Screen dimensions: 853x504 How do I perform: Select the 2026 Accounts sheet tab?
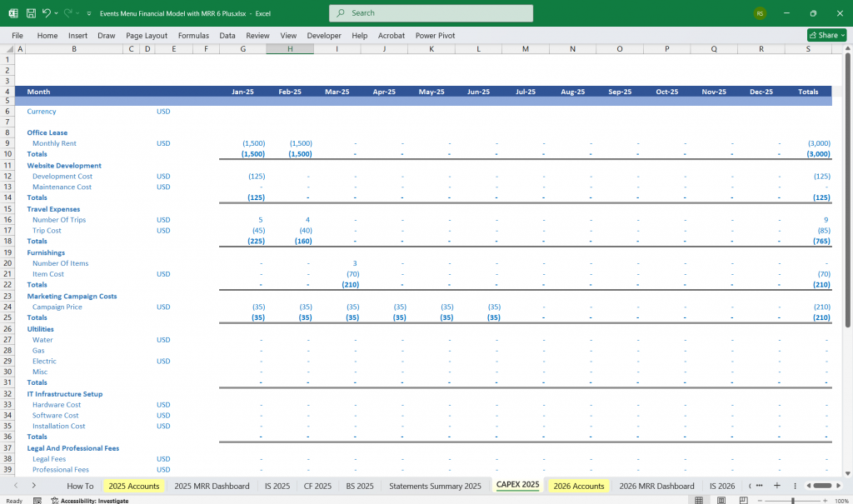[x=577, y=486]
